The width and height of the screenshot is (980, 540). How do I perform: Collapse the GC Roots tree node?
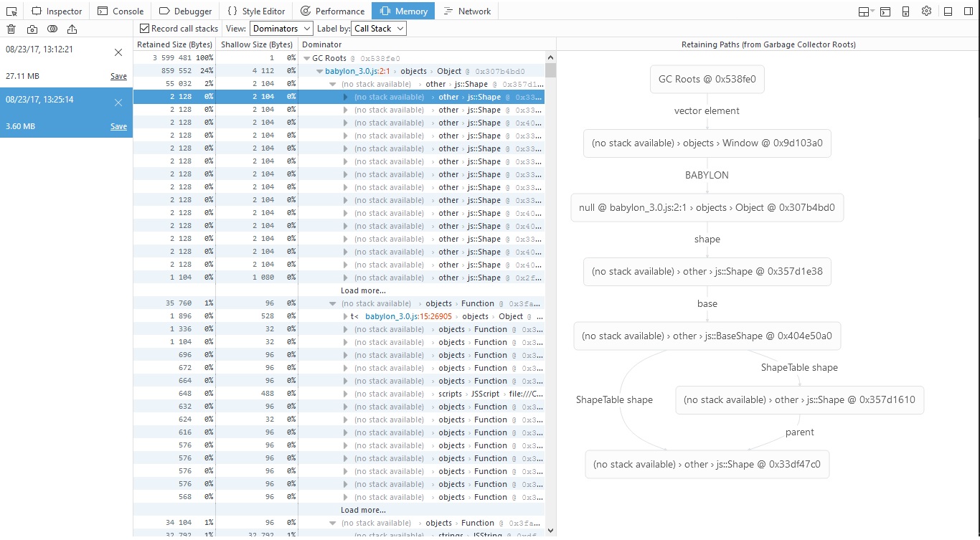coord(306,58)
